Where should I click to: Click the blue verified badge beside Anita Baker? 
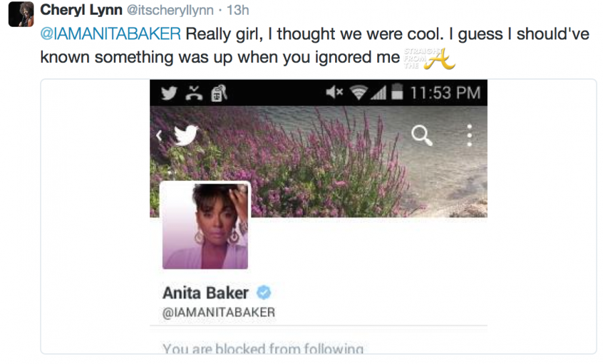pyautogui.click(x=264, y=292)
